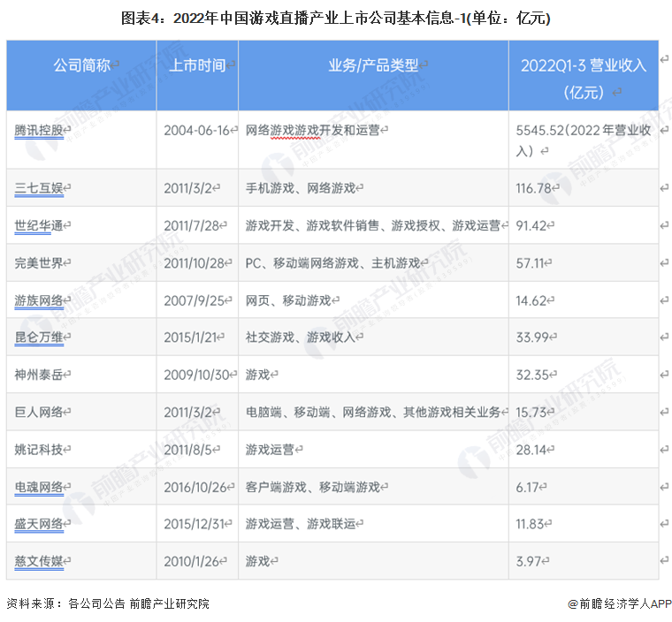Open the 昆仑万维 company link
This screenshot has height=622, width=672.
coord(40,338)
